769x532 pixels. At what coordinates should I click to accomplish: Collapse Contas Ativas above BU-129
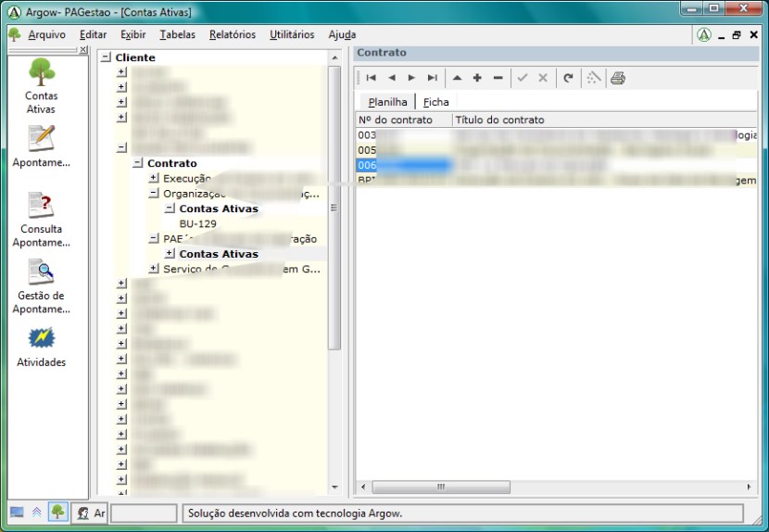click(170, 209)
